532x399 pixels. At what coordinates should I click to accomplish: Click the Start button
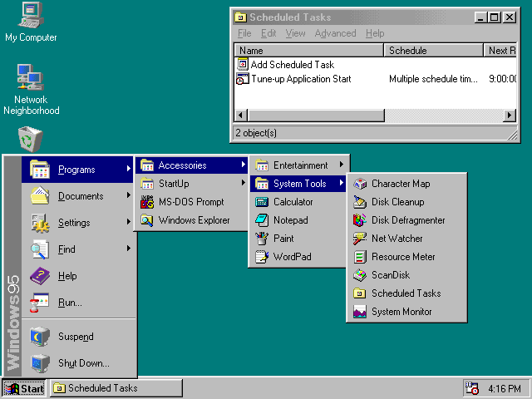point(24,388)
